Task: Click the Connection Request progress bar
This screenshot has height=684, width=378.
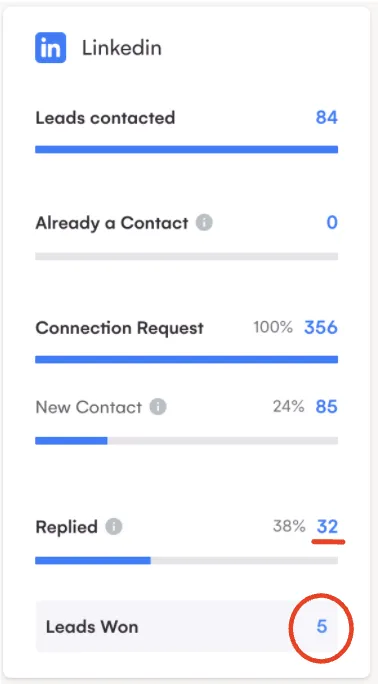Action: 187,359
